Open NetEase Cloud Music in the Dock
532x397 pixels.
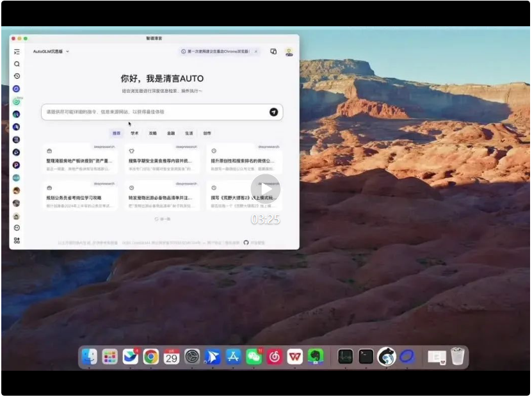[x=275, y=357]
